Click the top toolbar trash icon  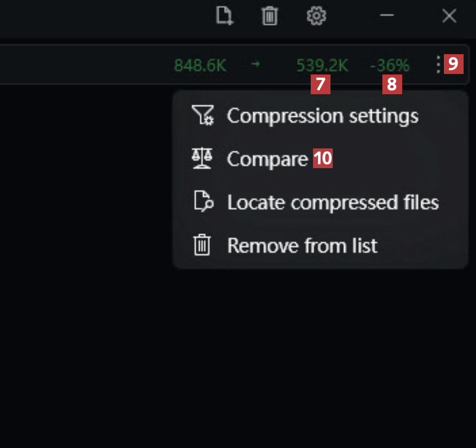coord(270,16)
